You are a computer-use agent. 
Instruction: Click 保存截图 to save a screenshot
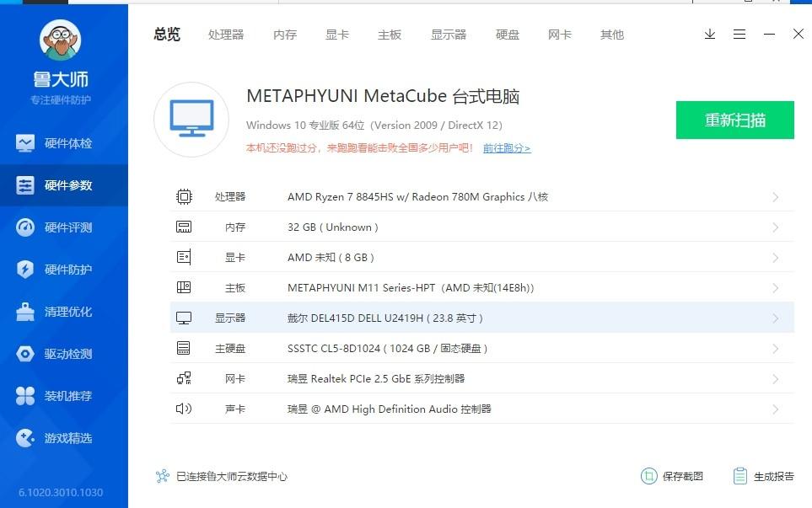tap(672, 476)
